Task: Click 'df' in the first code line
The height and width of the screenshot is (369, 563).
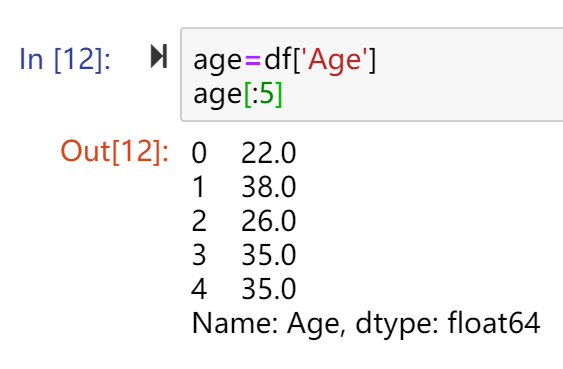Action: (x=278, y=59)
